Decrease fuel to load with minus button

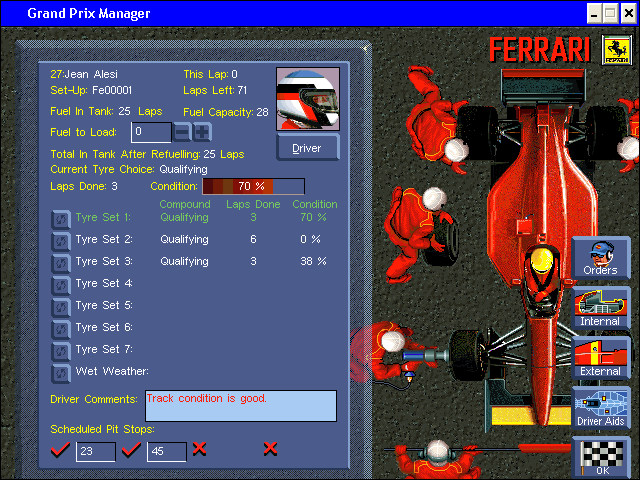pyautogui.click(x=182, y=132)
